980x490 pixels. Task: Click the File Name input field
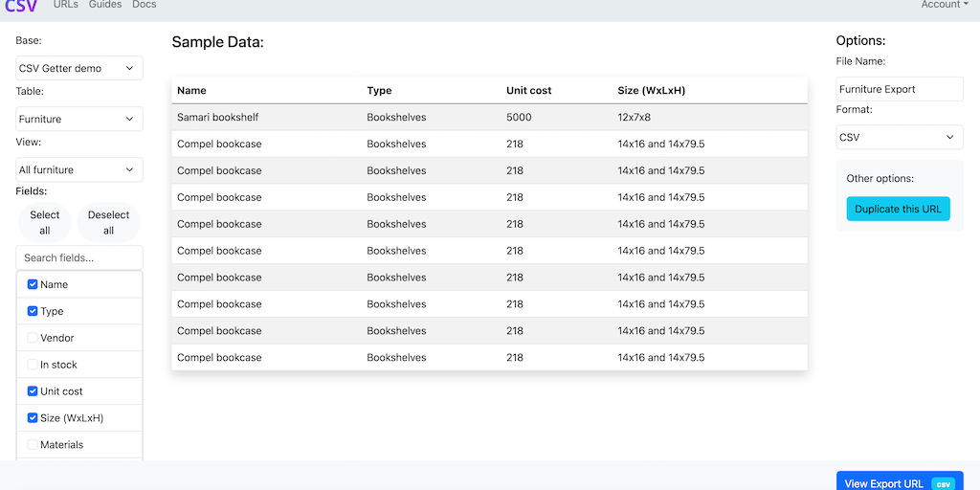[899, 89]
